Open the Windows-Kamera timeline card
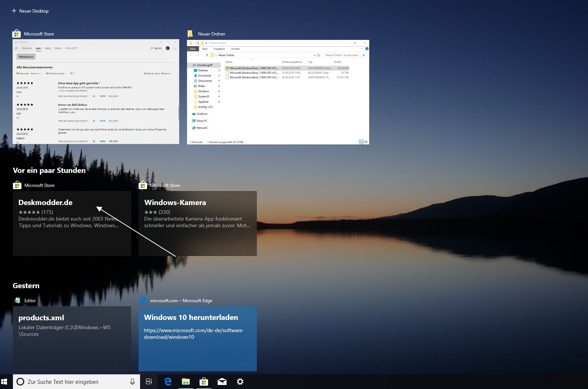 tap(198, 223)
